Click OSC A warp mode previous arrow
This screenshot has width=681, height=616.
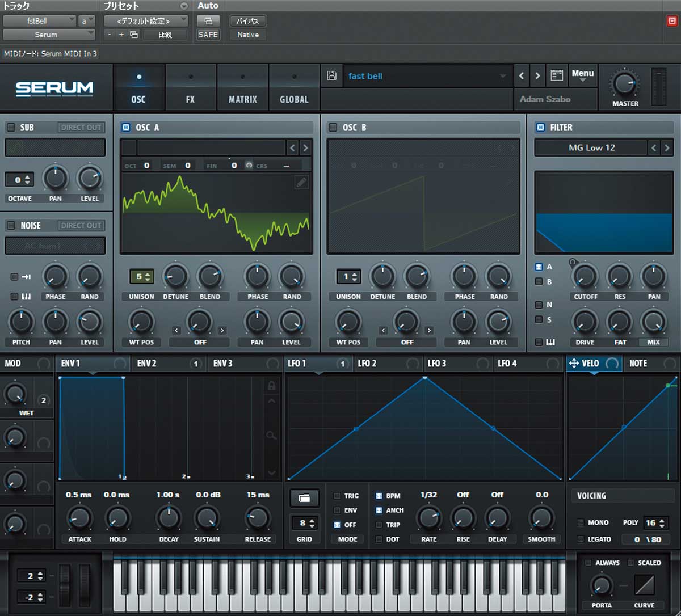tap(176, 330)
